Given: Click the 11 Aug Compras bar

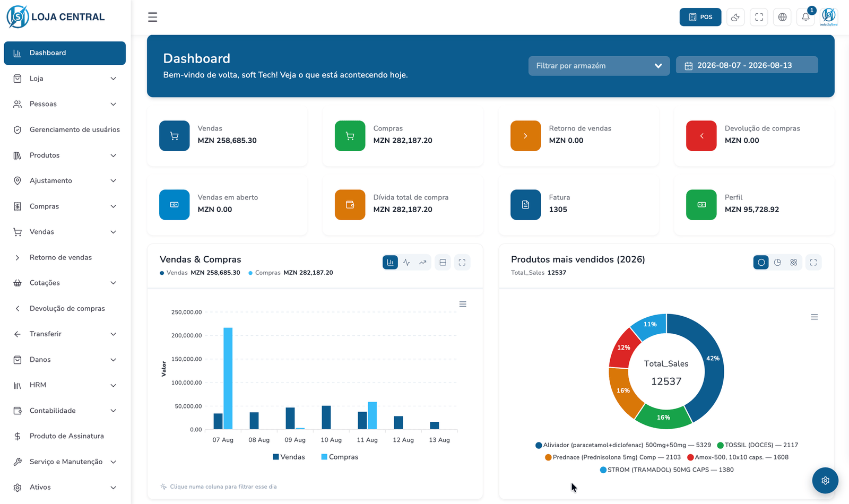Looking at the screenshot, I should pyautogui.click(x=372, y=415).
